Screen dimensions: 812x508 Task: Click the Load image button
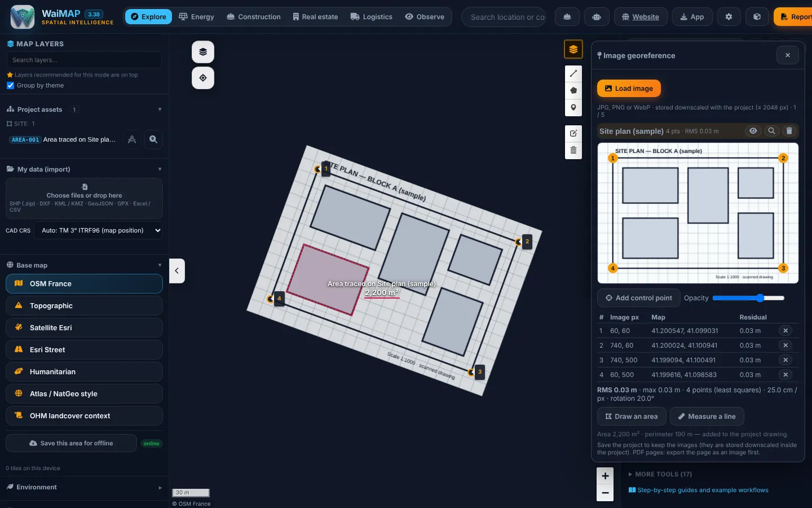[x=629, y=89]
